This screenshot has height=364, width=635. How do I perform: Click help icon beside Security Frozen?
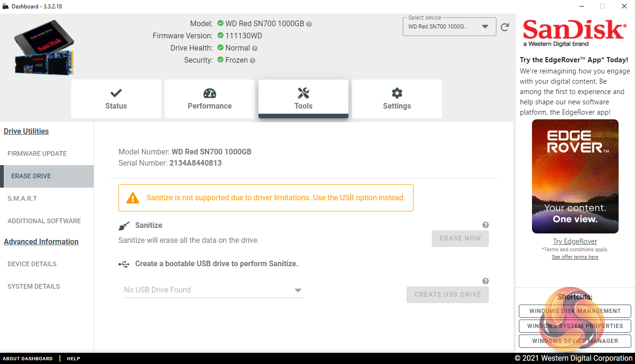[252, 60]
